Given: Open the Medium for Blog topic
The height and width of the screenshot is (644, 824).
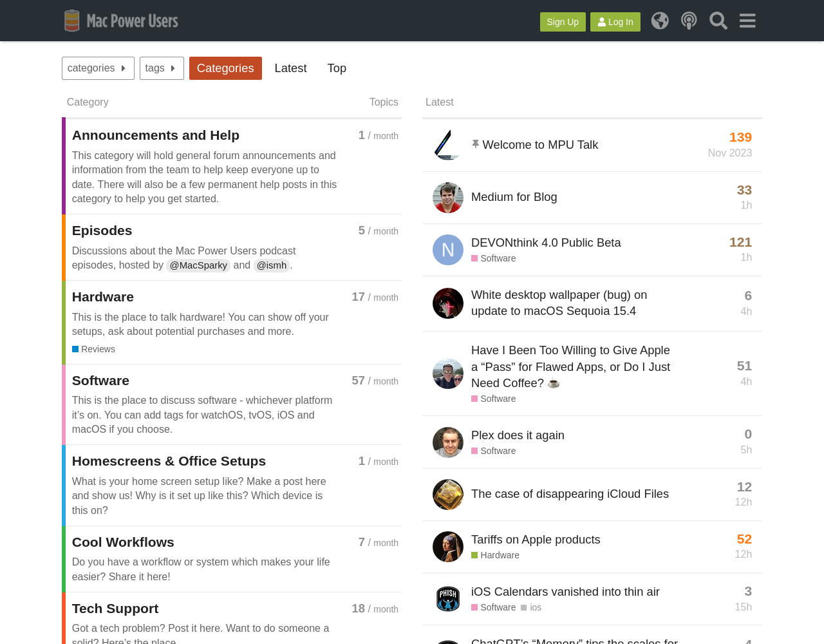Looking at the screenshot, I should tap(514, 197).
